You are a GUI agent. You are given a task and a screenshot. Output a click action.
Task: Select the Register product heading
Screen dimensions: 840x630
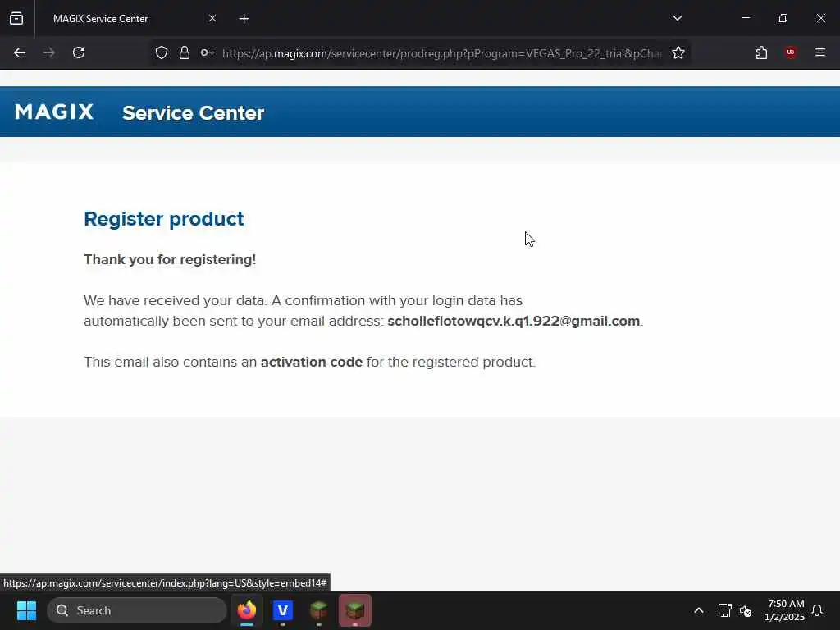point(164,218)
